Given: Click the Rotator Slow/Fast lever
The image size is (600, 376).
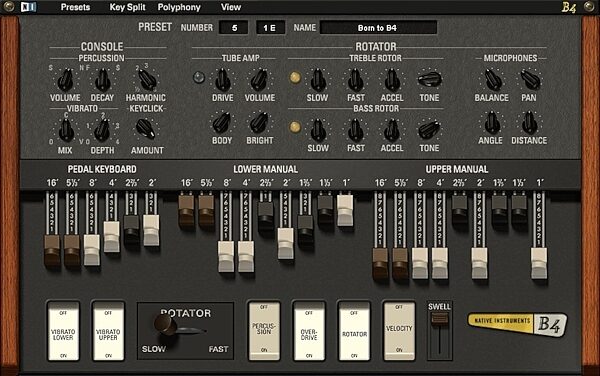Looking at the screenshot, I should 166,325.
